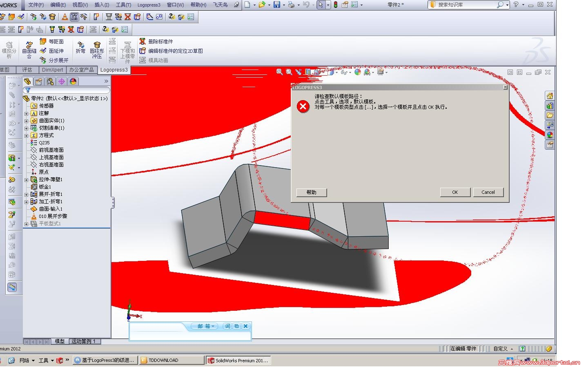Viewport: 588px width, 368px height.
Task: Click the 帮助 help button in dialog
Action: pyautogui.click(x=312, y=192)
